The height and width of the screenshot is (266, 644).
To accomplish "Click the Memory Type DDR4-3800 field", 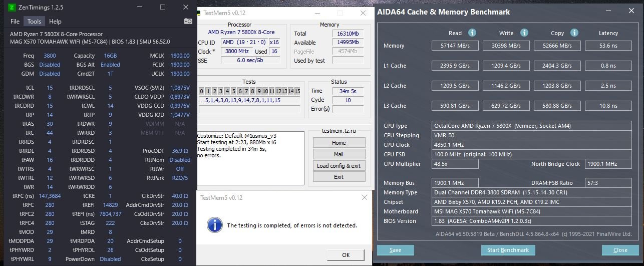I will 532,192.
